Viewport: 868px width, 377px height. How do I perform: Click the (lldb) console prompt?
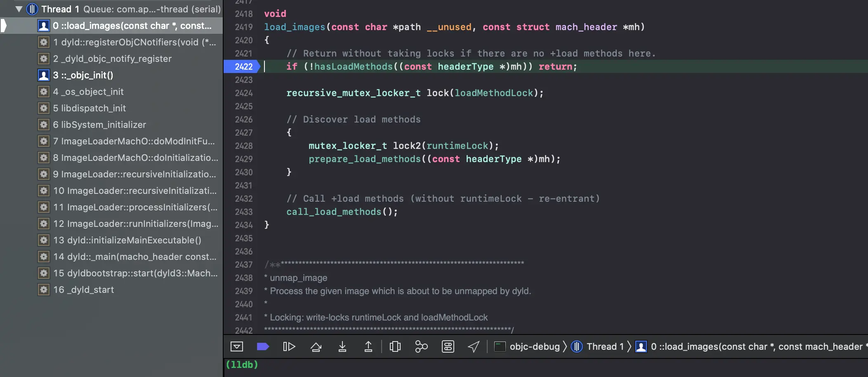pyautogui.click(x=242, y=365)
